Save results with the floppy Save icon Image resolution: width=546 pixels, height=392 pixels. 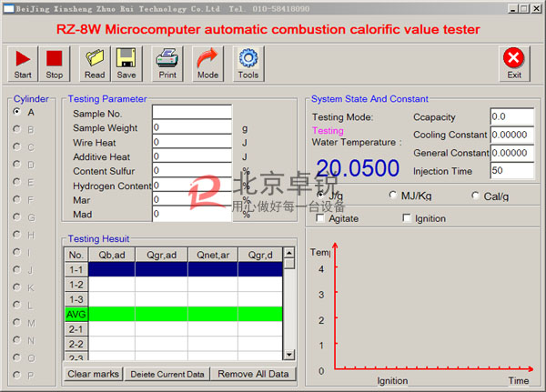click(126, 64)
